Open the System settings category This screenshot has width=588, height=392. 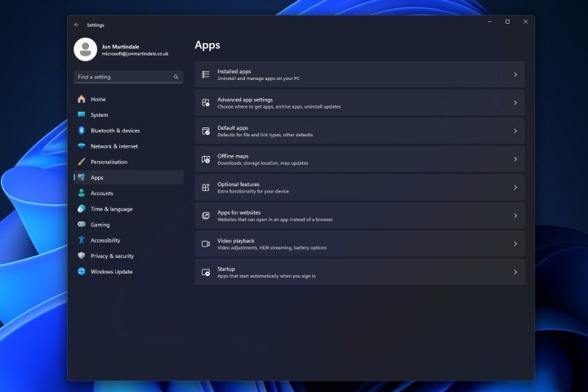click(100, 115)
